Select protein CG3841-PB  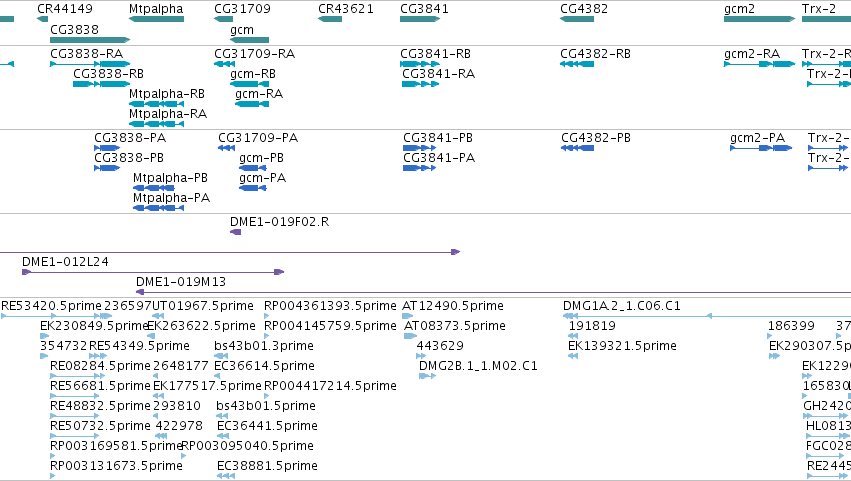[438, 138]
